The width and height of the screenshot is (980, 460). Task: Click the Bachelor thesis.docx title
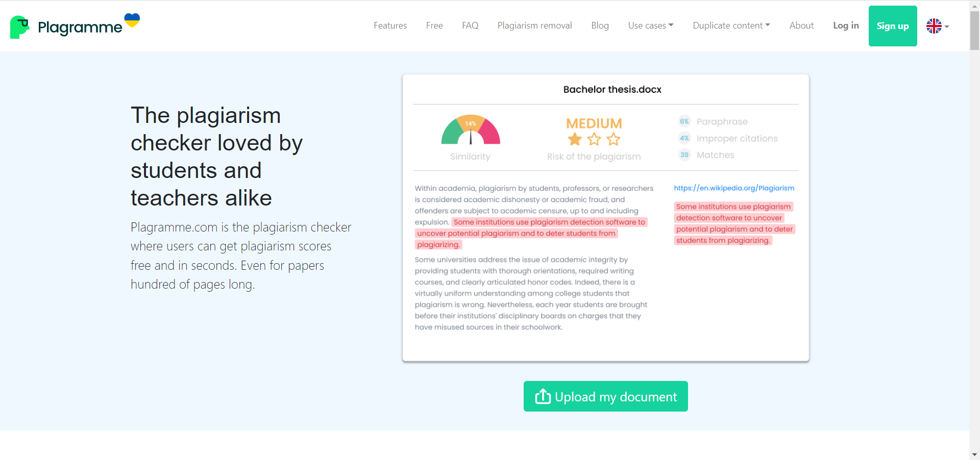612,90
